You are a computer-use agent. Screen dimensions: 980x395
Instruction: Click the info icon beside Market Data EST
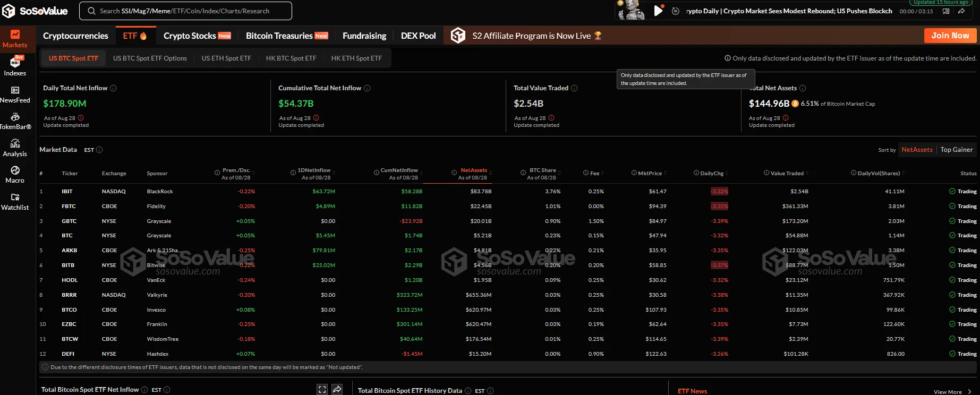99,150
